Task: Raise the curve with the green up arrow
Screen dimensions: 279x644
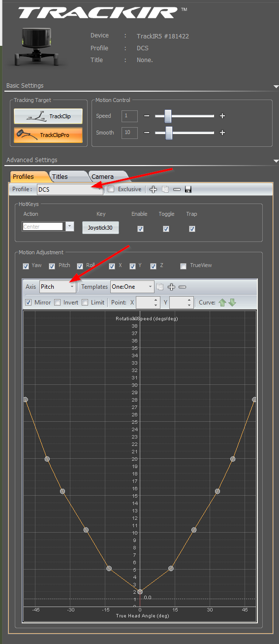Action: pyautogui.click(x=222, y=302)
